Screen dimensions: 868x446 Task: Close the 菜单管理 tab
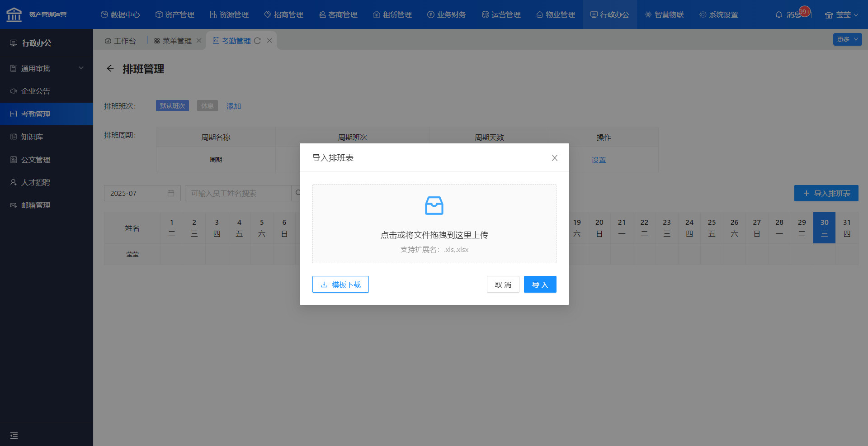tap(199, 41)
